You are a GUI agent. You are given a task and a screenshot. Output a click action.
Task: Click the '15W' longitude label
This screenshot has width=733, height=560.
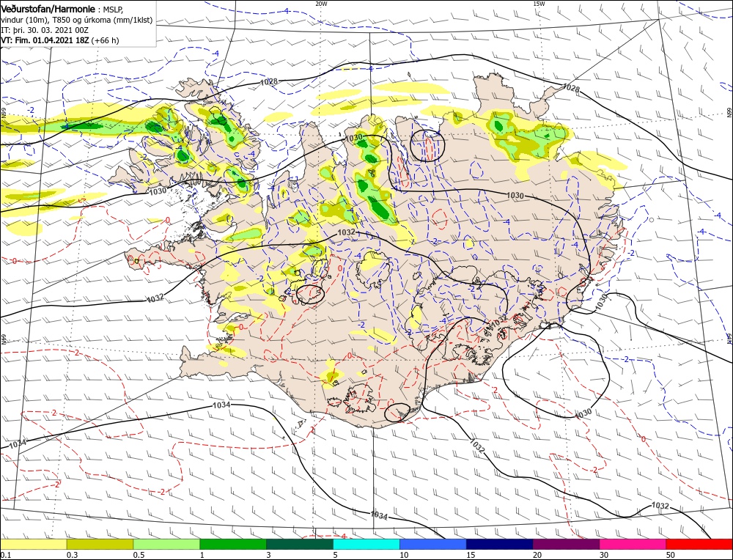539,3
